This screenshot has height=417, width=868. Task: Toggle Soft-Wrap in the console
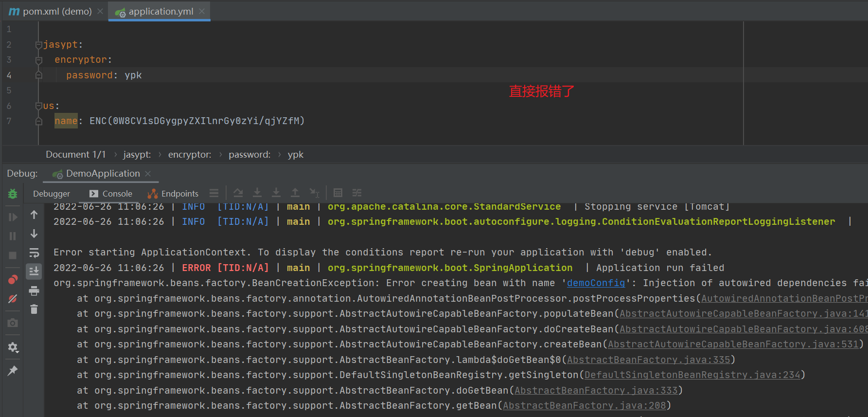coord(34,253)
